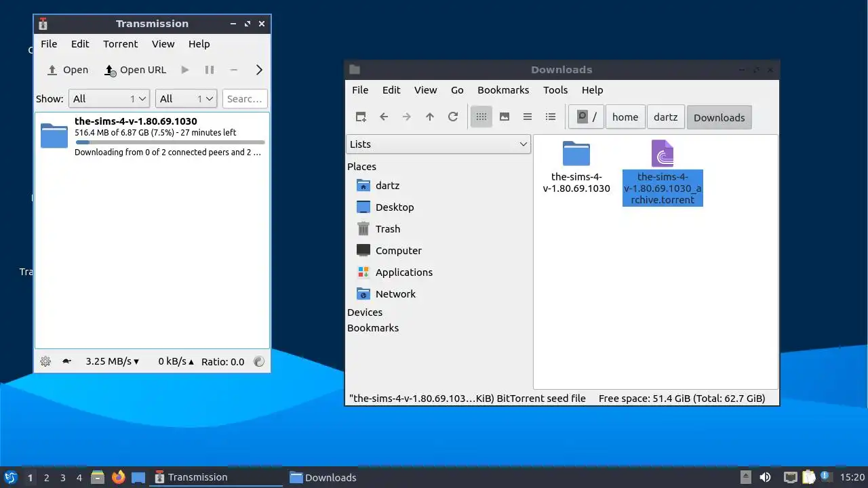Click the Downloads path button
The image size is (868, 488).
(x=719, y=117)
